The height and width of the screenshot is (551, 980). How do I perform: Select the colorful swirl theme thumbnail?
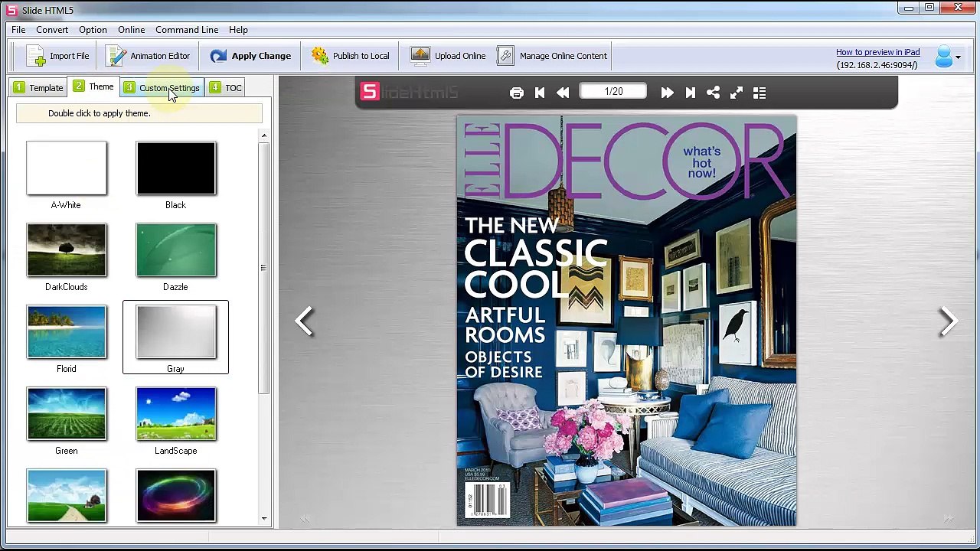176,496
